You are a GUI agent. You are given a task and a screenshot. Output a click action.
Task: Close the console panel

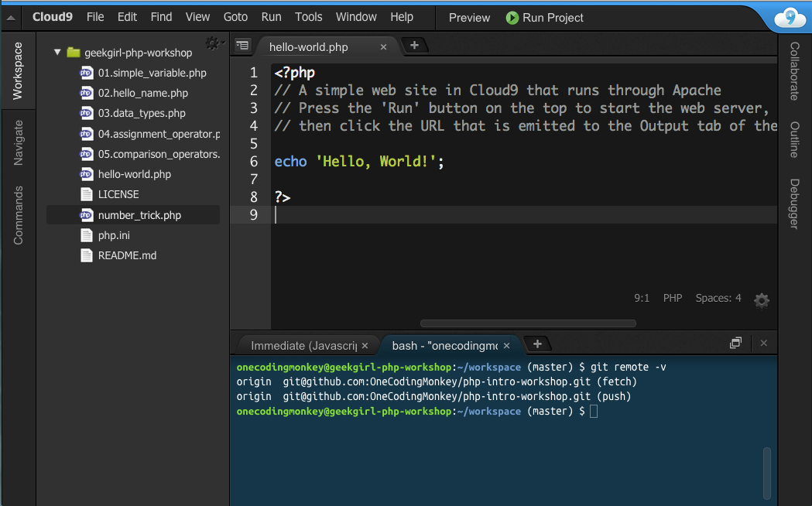coord(764,343)
